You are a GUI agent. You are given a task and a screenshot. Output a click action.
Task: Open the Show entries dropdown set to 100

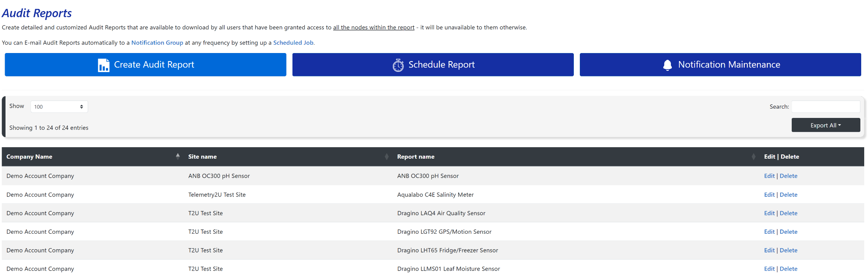click(x=59, y=106)
